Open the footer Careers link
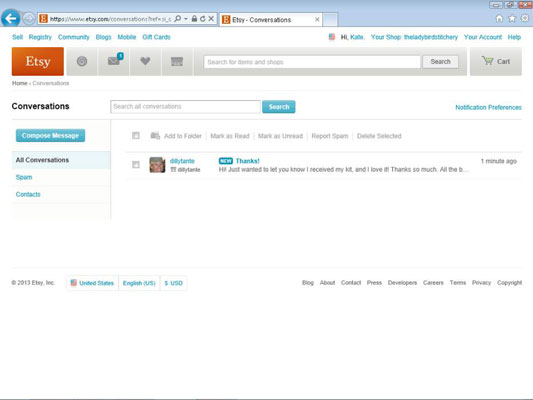Screen dimensions: 533x400 point(433,283)
